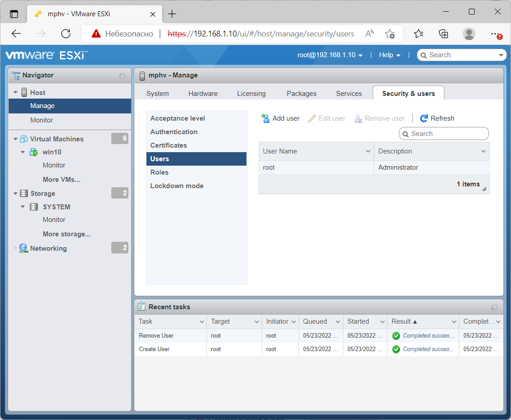
Task: Close the mphv VMware ESXi tab
Action: click(152, 14)
